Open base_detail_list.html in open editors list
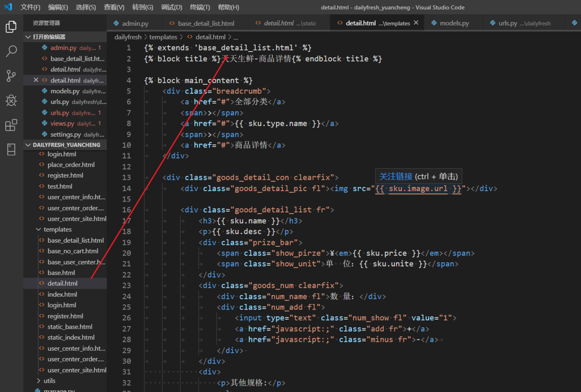The width and height of the screenshot is (581, 392). (65, 59)
